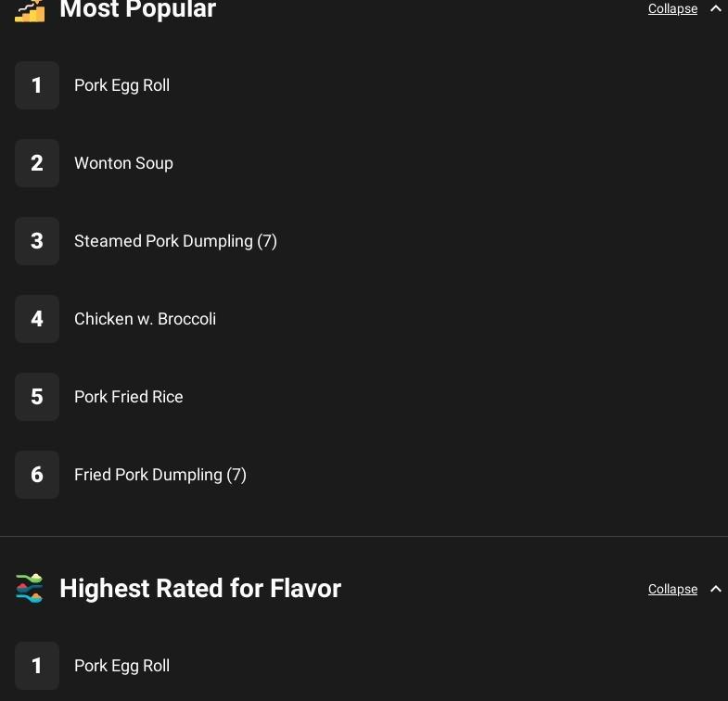Select rank 4 badge beside Chicken w. Broccoli
Image resolution: width=728 pixels, height=701 pixels.
[x=37, y=319]
